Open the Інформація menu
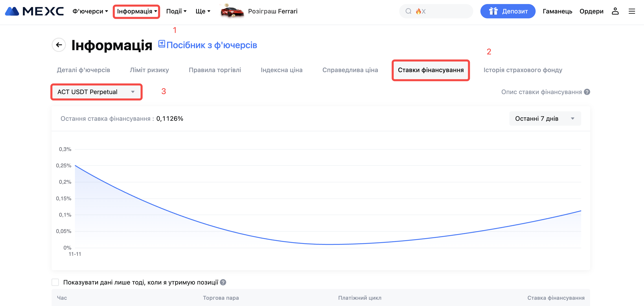Image resolution: width=644 pixels, height=306 pixels. 136,11
